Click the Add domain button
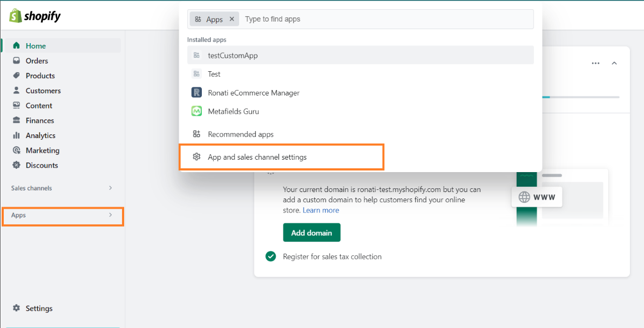The width and height of the screenshot is (644, 328). [311, 233]
